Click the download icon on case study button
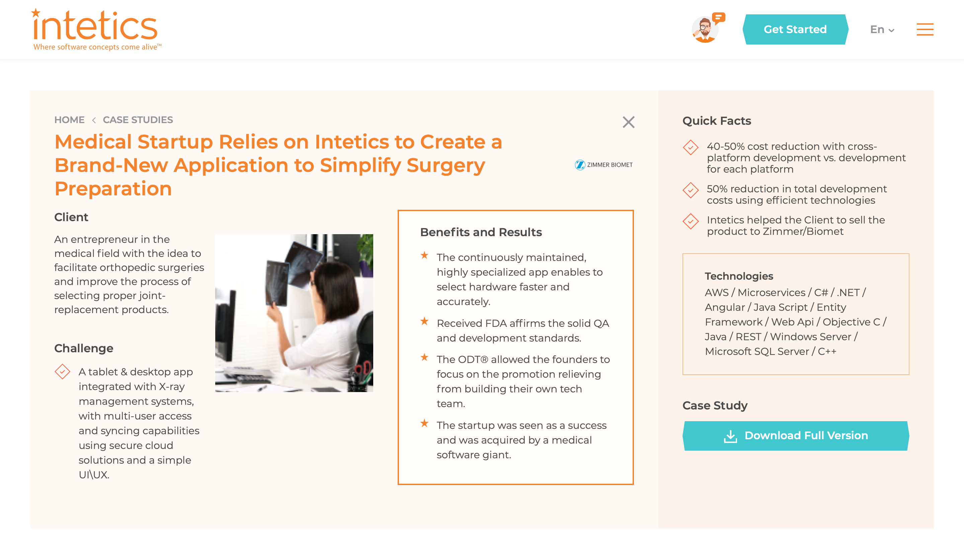Image resolution: width=964 pixels, height=560 pixels. (x=732, y=435)
